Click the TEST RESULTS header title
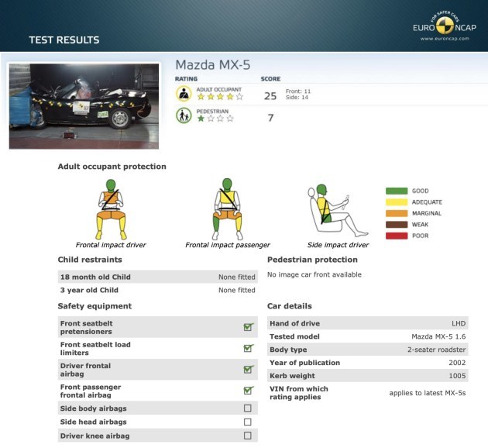This screenshot has width=488, height=448. tap(64, 40)
